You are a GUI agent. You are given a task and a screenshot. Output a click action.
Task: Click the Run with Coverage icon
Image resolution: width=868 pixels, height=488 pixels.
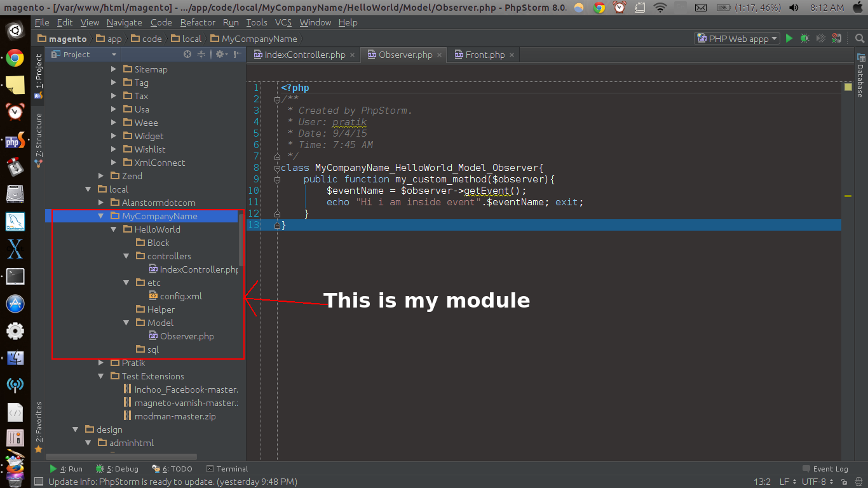click(x=820, y=38)
